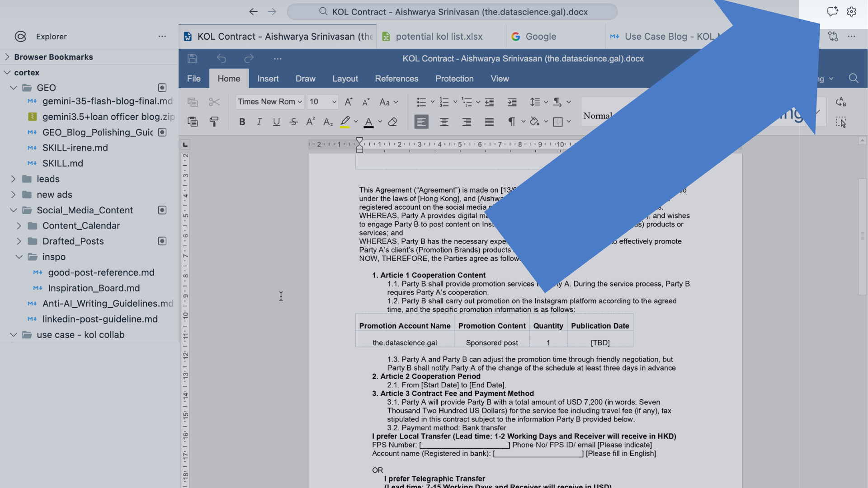Screen dimensions: 868x488
Task: Click the Replace icon in the ribbon
Action: (841, 102)
